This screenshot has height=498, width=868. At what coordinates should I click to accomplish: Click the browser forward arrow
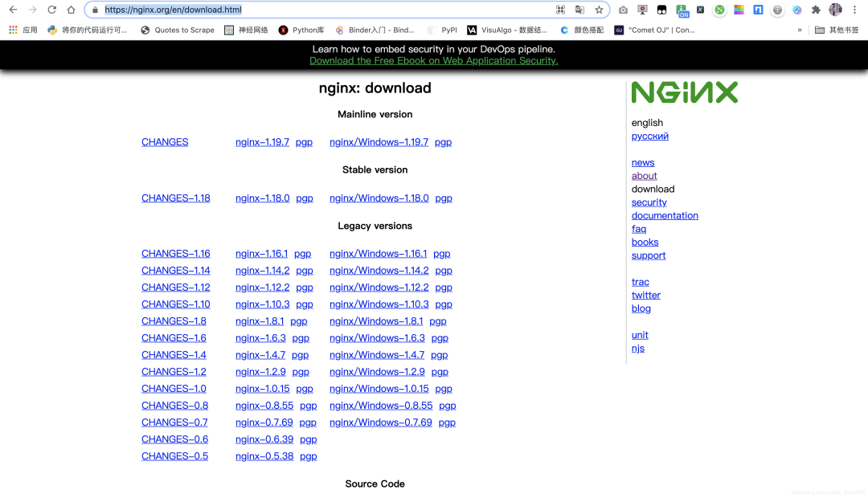33,10
